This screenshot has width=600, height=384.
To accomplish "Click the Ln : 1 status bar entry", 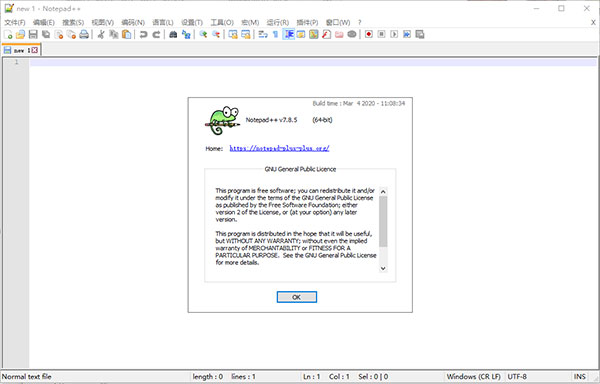I will (x=312, y=377).
